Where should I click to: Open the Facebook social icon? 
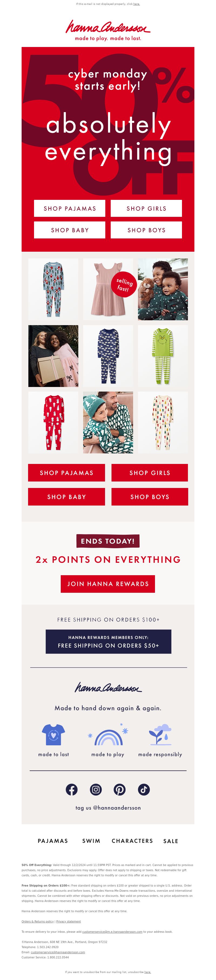coord(72,789)
